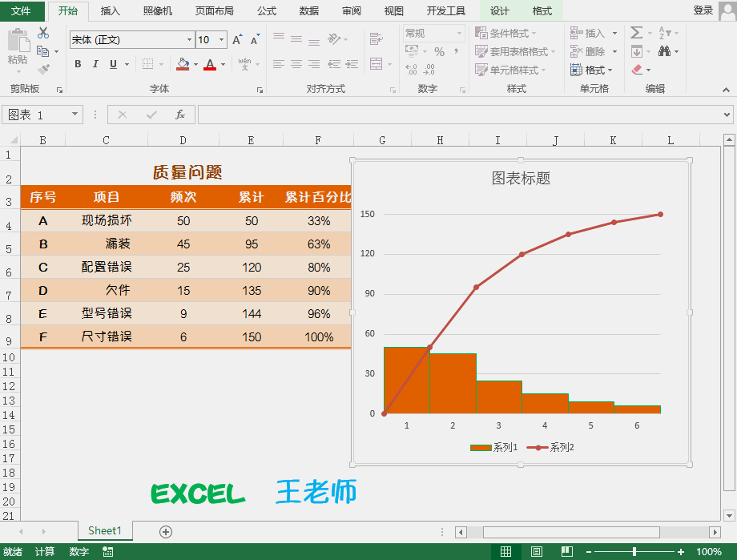The height and width of the screenshot is (560, 737).
Task: Click the fill color paint bucket swatch
Action: pos(183,64)
